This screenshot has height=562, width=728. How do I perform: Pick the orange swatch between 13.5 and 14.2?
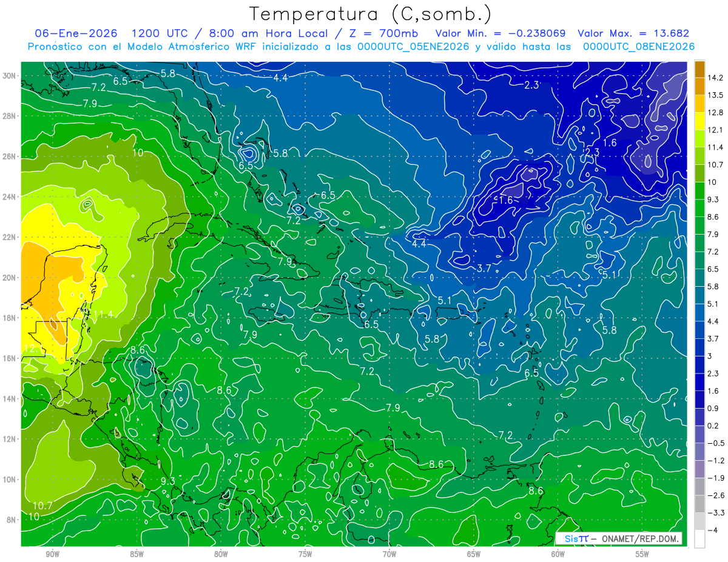pos(699,87)
